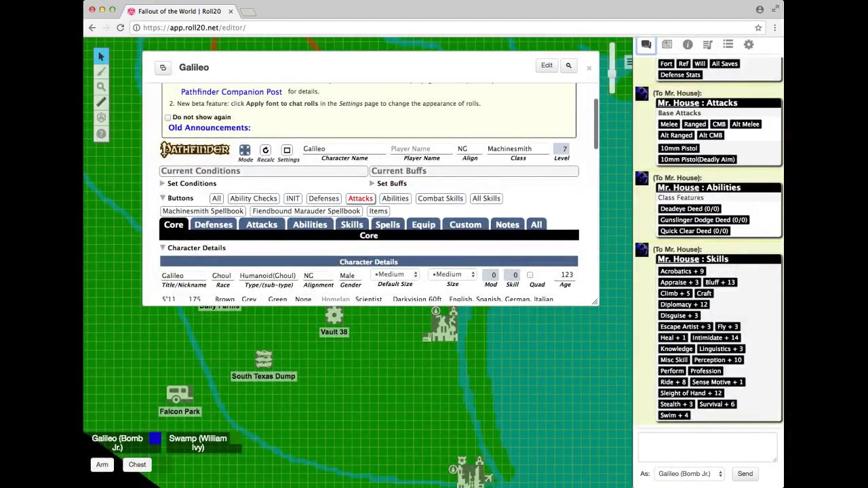Open the Chat tab icon
Image resolution: width=868 pixels, height=488 pixels.
pyautogui.click(x=646, y=44)
